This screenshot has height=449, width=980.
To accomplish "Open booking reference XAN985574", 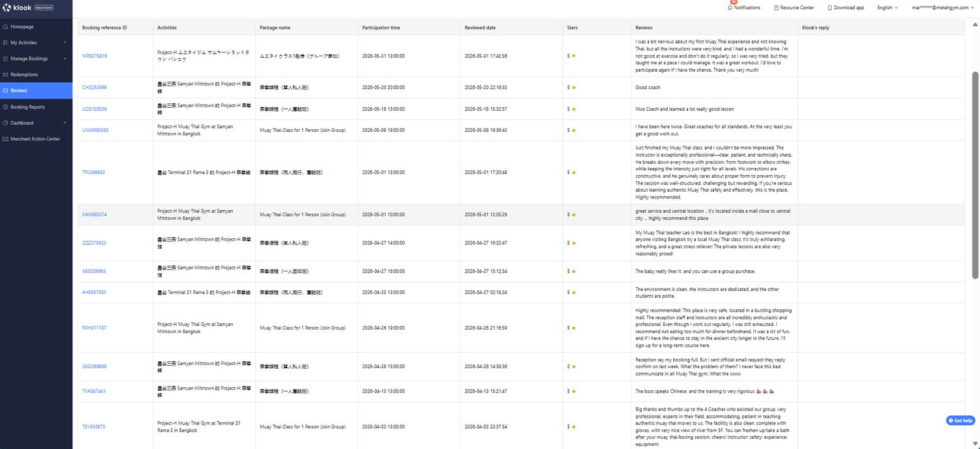I will (x=94, y=215).
